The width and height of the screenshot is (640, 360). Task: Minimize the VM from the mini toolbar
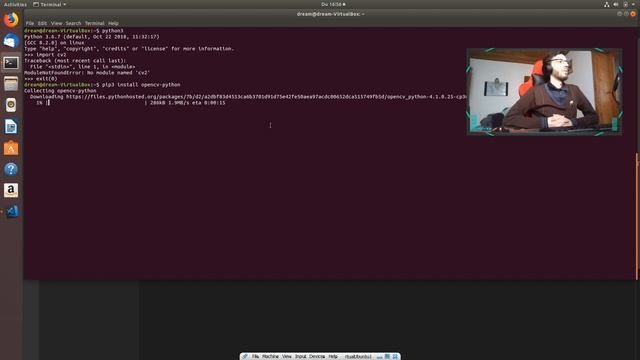pyautogui.click(x=380, y=357)
